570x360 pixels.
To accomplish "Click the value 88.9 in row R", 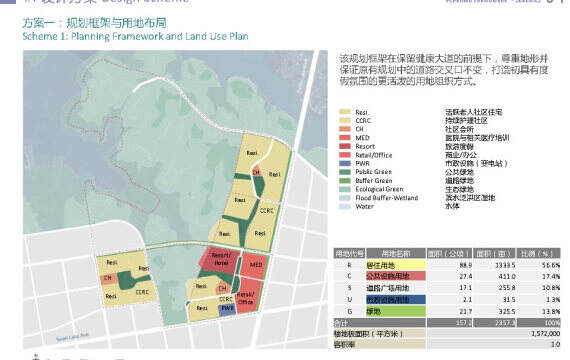I will [466, 265].
